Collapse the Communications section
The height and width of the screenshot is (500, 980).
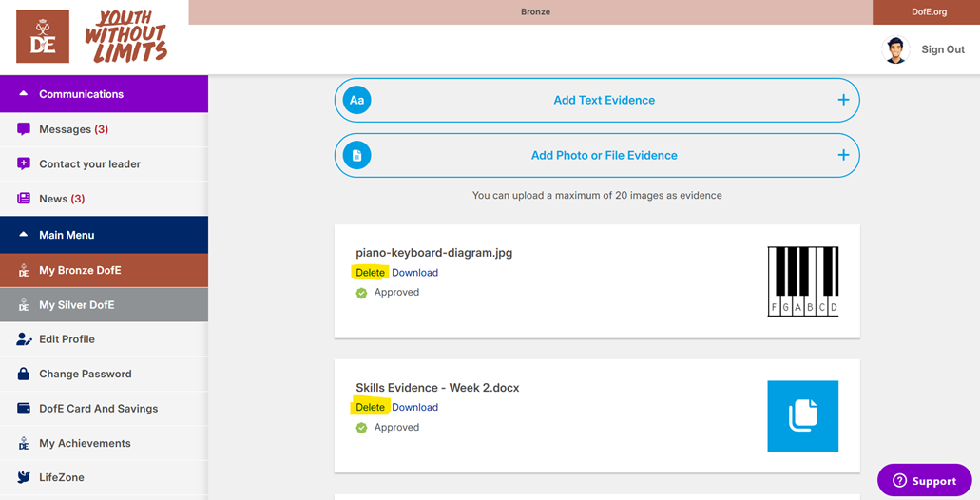tap(24, 94)
